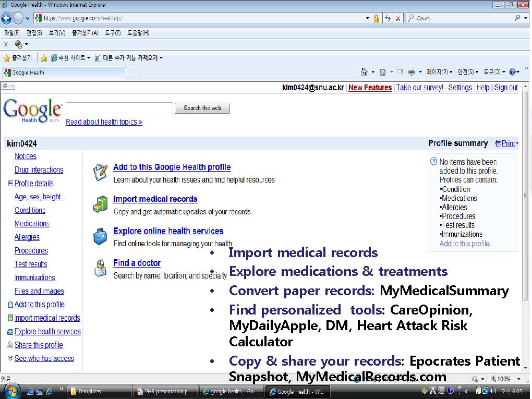Open the Share this profile link

click(39, 345)
